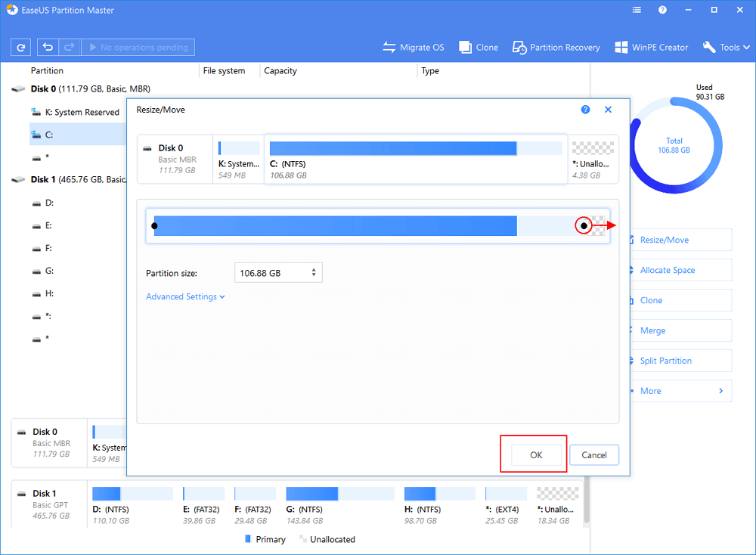This screenshot has height=555, width=756.
Task: Click the Disk 1 drive icon in tree
Action: [18, 179]
